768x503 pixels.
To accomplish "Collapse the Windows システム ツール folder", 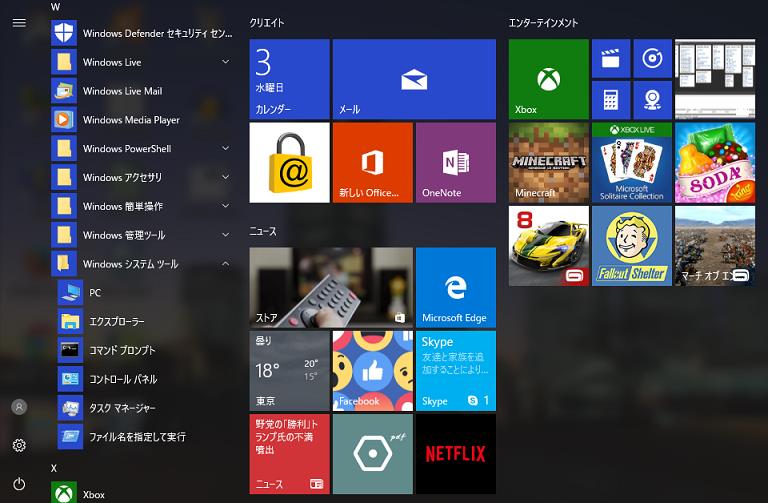I will coord(142,264).
